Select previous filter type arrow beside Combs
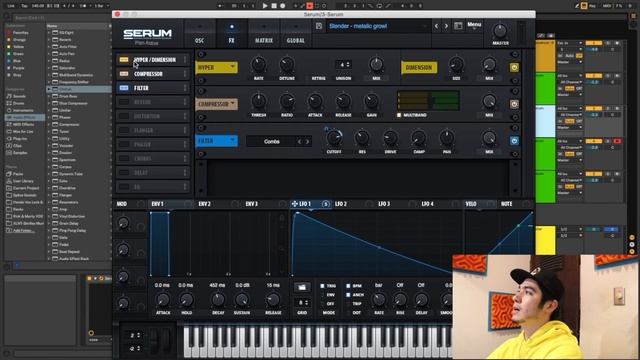 [299, 142]
